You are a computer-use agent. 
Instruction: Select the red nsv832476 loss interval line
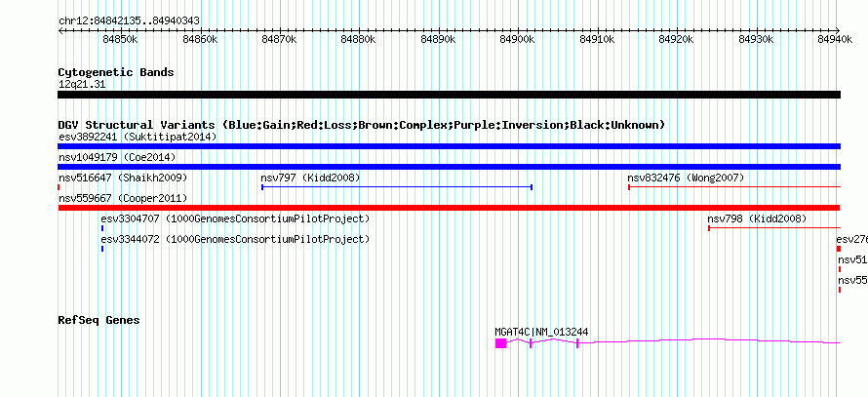pyautogui.click(x=734, y=187)
